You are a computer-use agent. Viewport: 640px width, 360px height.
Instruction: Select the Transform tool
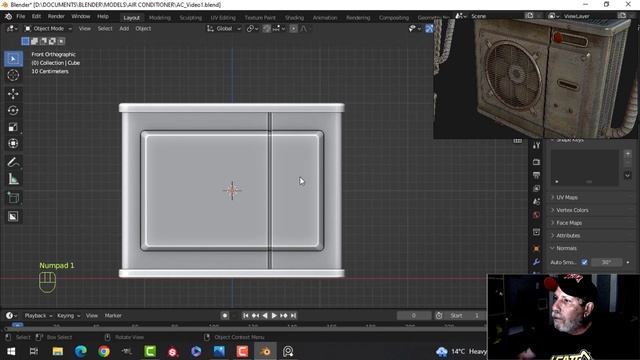(x=13, y=143)
